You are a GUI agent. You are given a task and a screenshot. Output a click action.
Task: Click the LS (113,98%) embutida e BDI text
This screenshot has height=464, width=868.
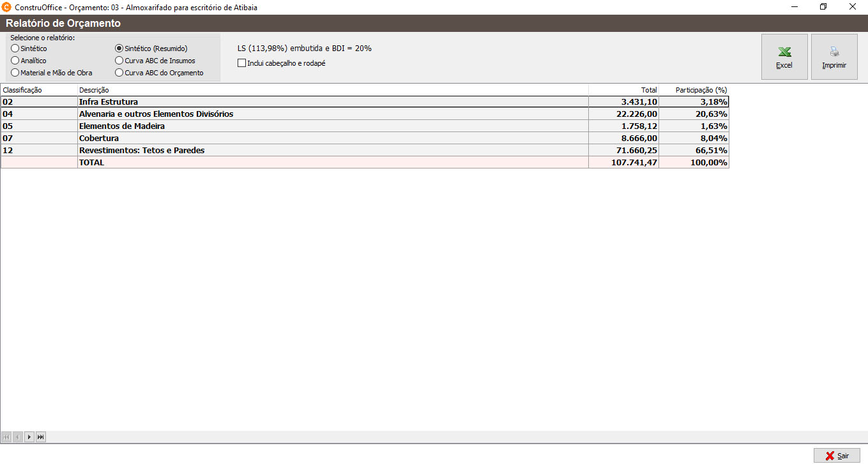tap(305, 48)
